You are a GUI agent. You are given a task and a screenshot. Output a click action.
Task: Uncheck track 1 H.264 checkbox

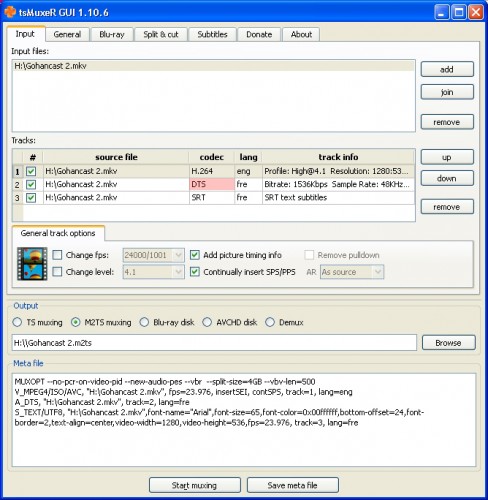click(x=31, y=171)
